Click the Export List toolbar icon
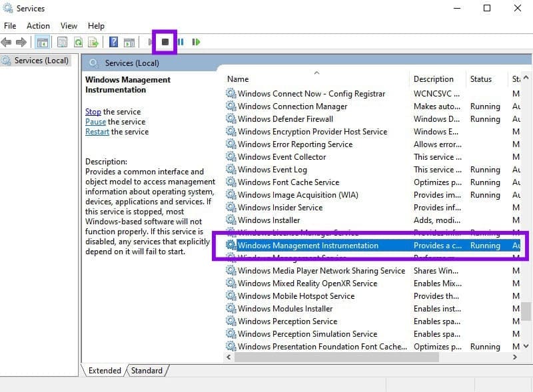The image size is (533, 392). (x=93, y=42)
